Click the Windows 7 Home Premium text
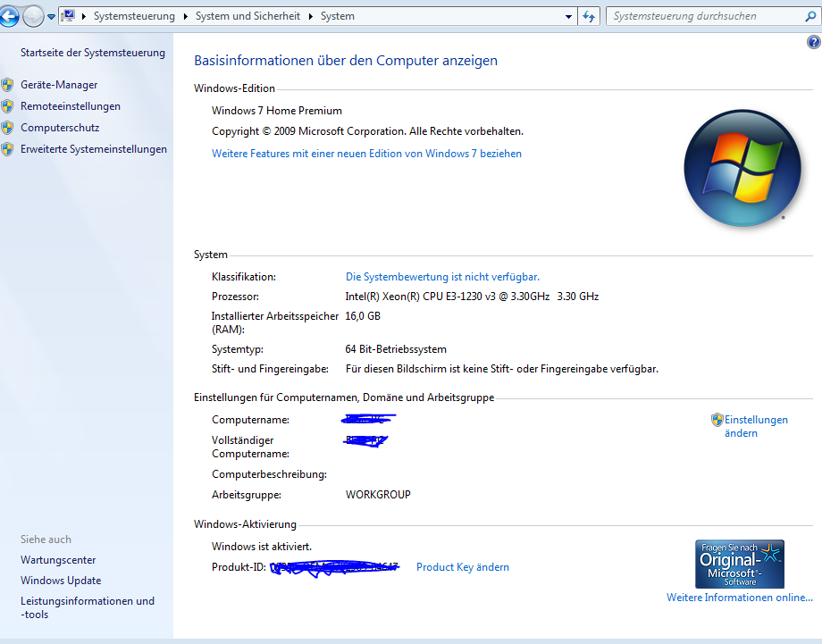The height and width of the screenshot is (644, 822). tap(277, 111)
